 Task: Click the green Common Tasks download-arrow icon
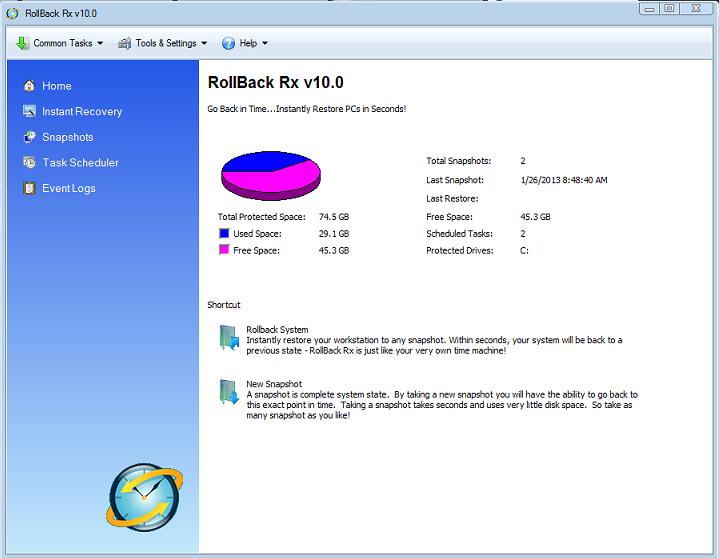point(22,43)
